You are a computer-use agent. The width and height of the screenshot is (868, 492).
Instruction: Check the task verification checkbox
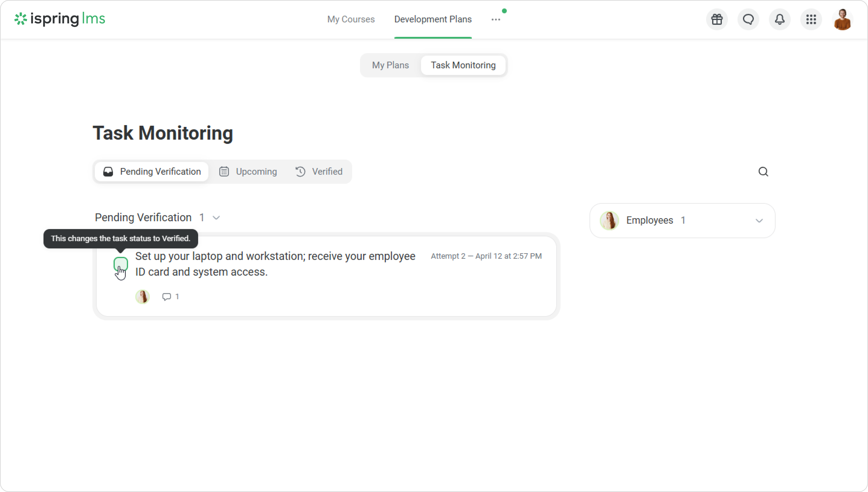click(x=121, y=264)
